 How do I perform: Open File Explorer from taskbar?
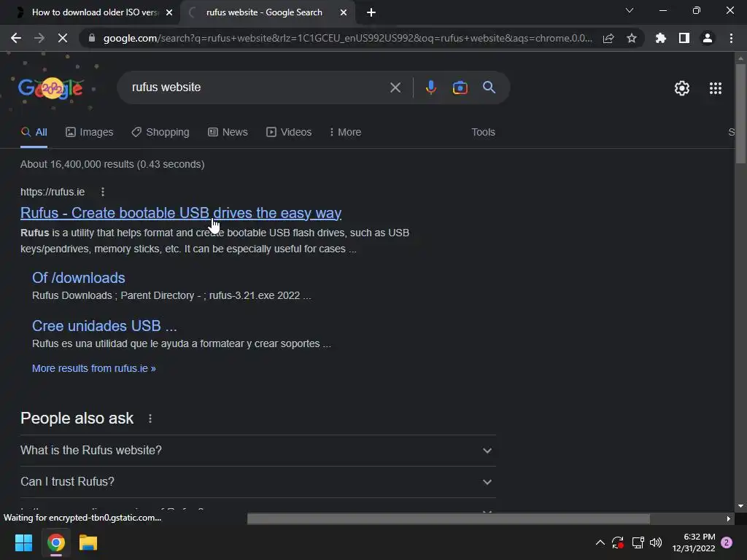(x=88, y=542)
